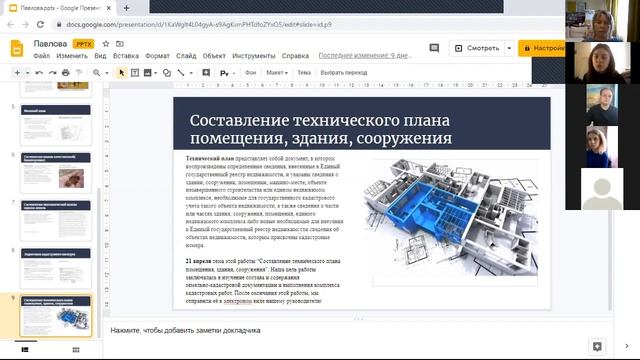Select the building floor plan image
The image size is (640, 360).
pos(451,217)
